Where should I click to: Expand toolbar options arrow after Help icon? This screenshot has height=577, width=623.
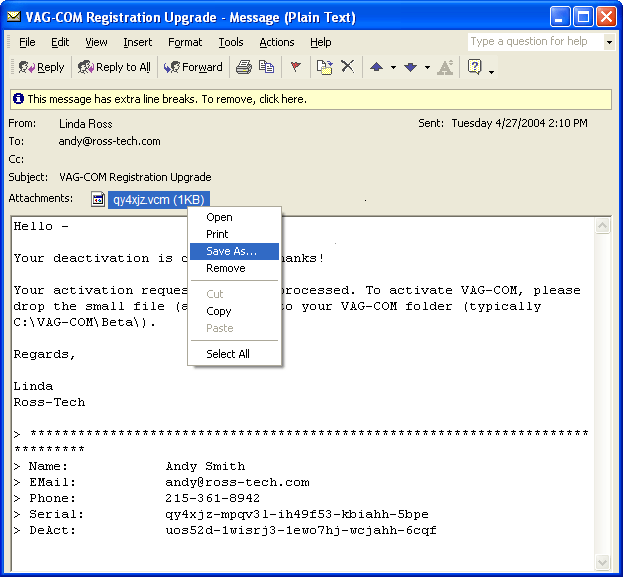[x=491, y=72]
